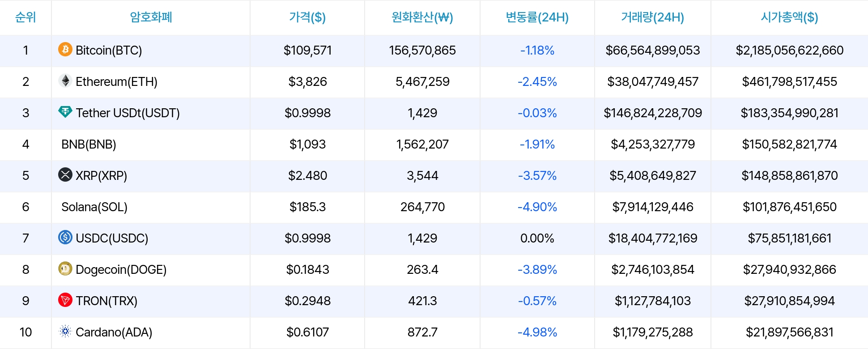Click the XRP black logo icon
868x349 pixels.
click(65, 174)
